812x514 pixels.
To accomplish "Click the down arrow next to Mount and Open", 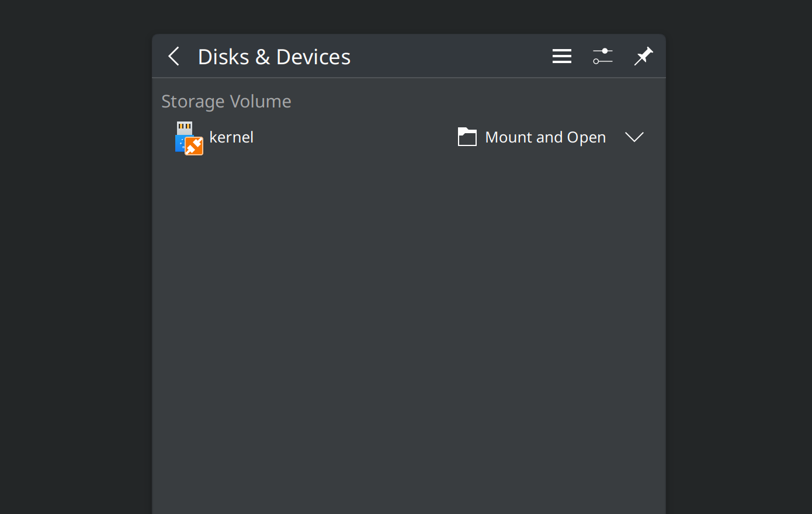I will click(x=634, y=137).
